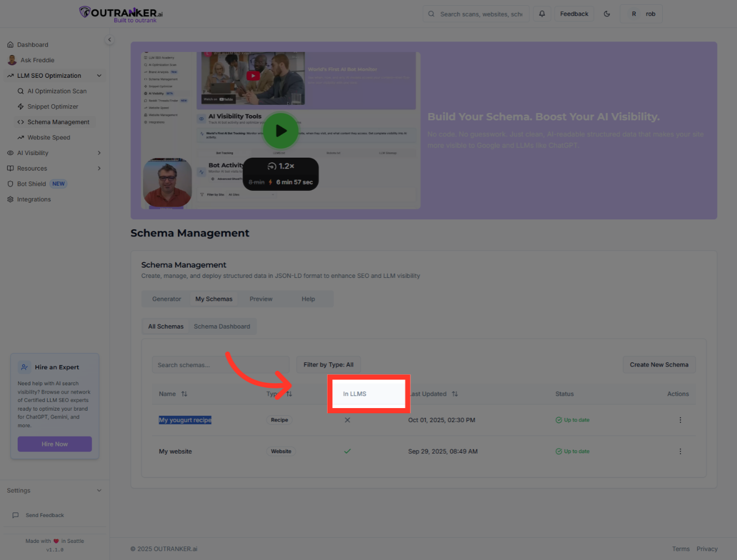Open the Privacy link in the footer
The image size is (737, 560).
tap(707, 549)
